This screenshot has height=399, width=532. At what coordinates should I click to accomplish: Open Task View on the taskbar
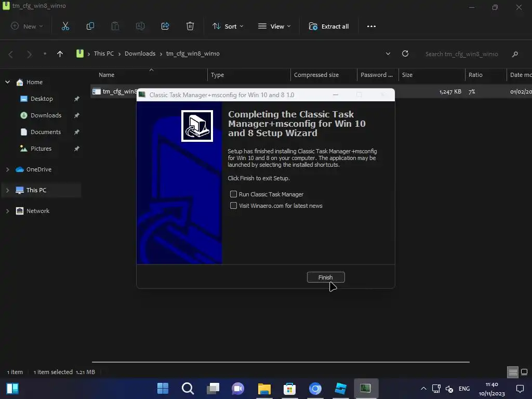coord(212,389)
